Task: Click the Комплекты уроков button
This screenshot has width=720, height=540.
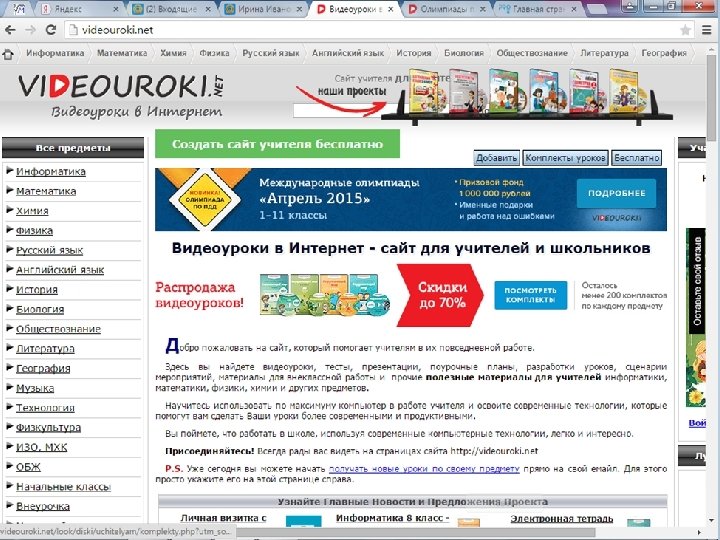Action: 565,158
